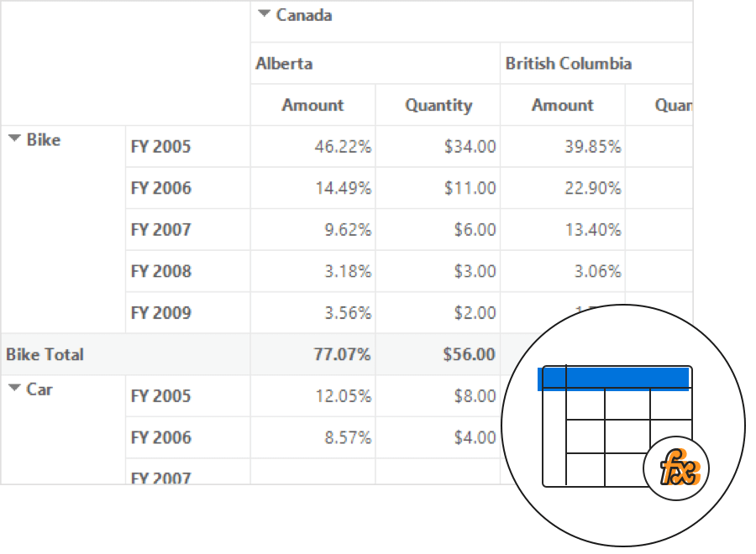
Task: Click the $56.00 total quantity cell
Action: click(x=469, y=354)
